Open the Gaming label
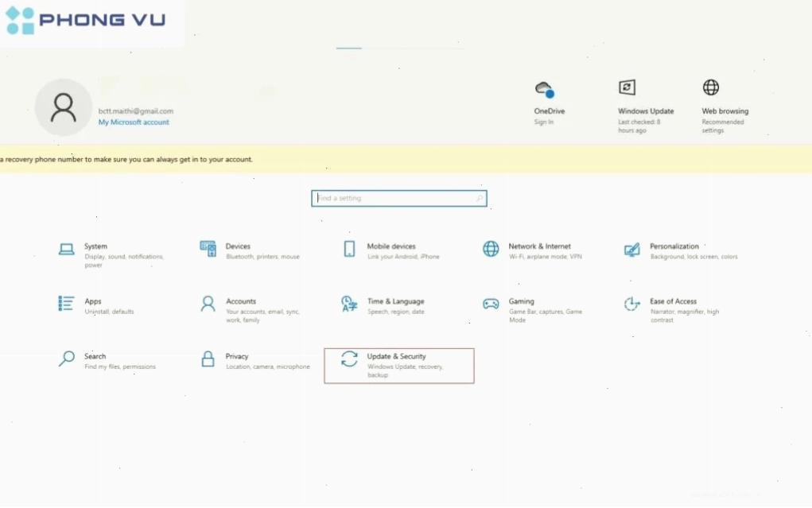The image size is (812, 508). tap(521, 301)
